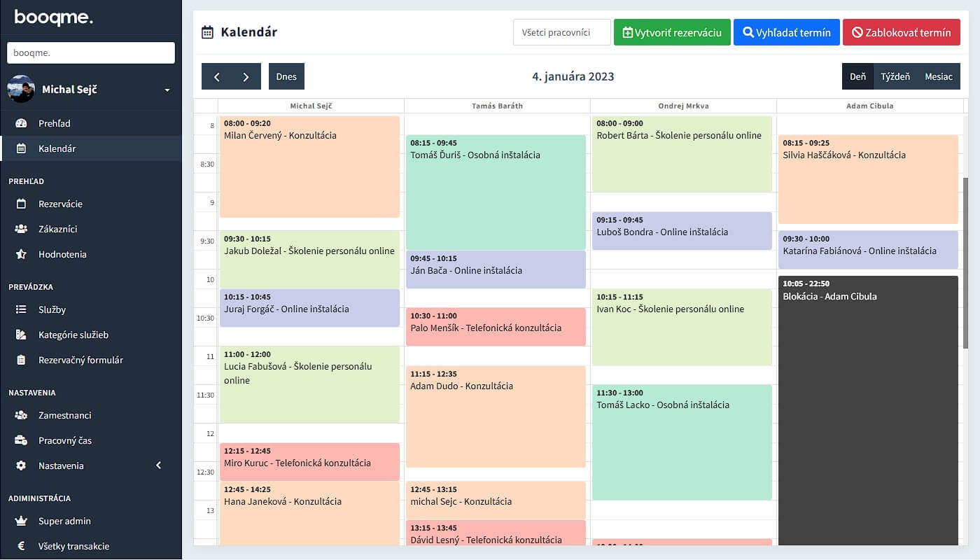The image size is (980, 560).
Task: Switch to the Týždeň view
Action: pos(895,76)
